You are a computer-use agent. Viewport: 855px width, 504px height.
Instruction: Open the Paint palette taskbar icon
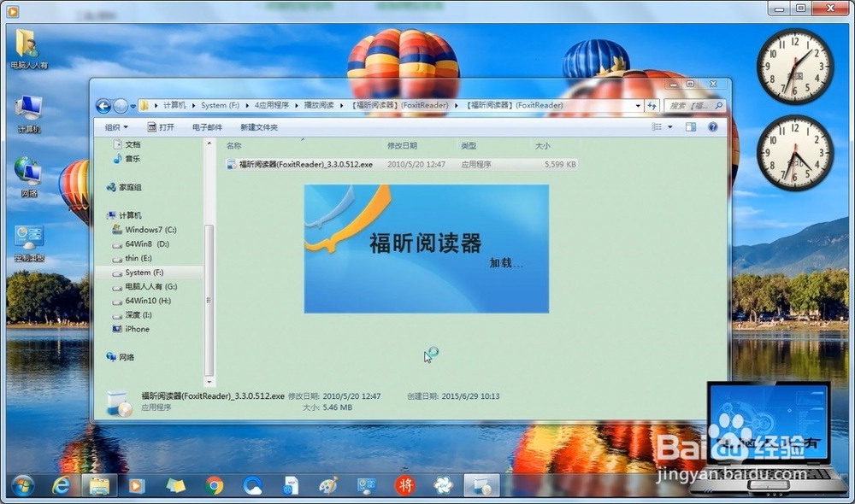pos(328,485)
